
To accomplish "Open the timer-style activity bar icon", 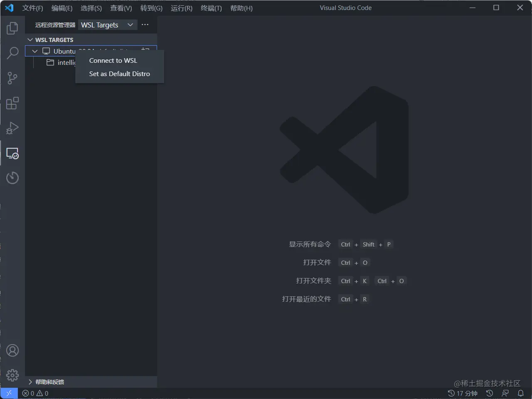I will [12, 178].
